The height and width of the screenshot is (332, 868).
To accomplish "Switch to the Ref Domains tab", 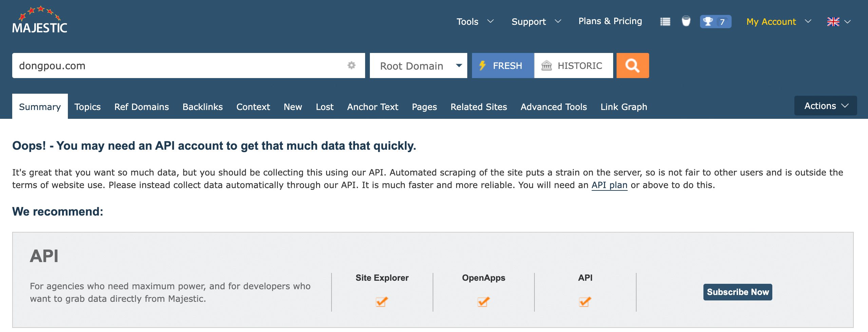I will click(x=141, y=107).
